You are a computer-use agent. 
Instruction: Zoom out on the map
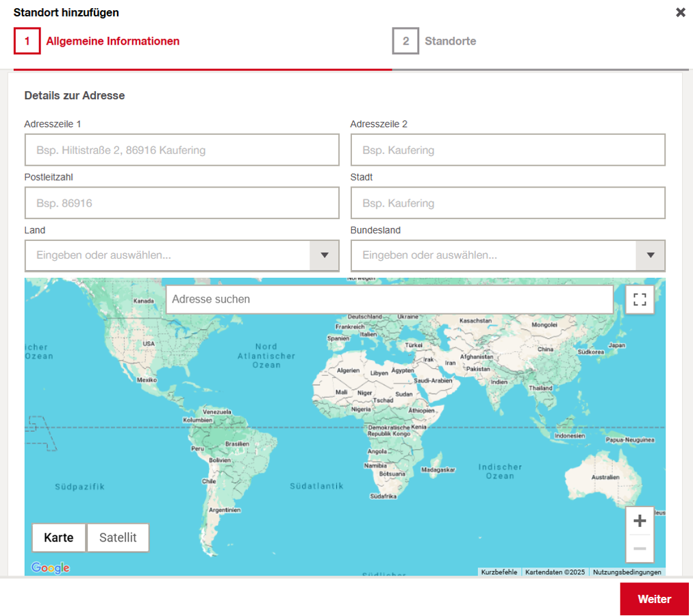(640, 548)
